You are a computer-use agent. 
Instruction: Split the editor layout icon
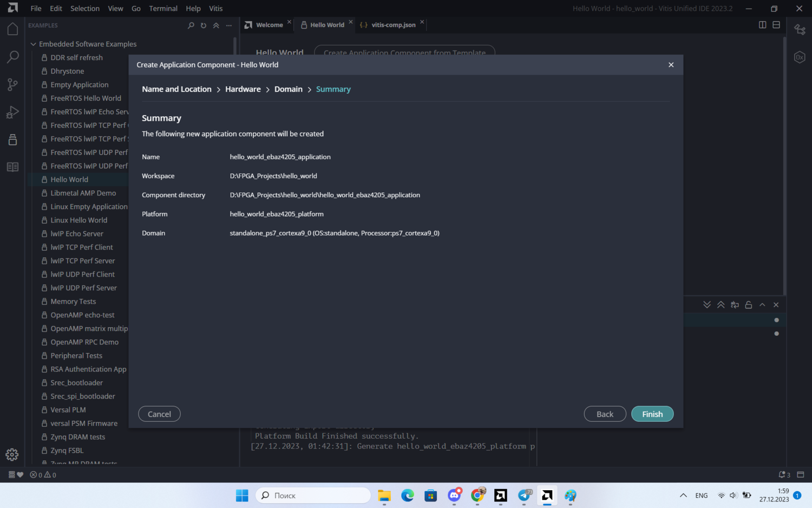click(762, 25)
